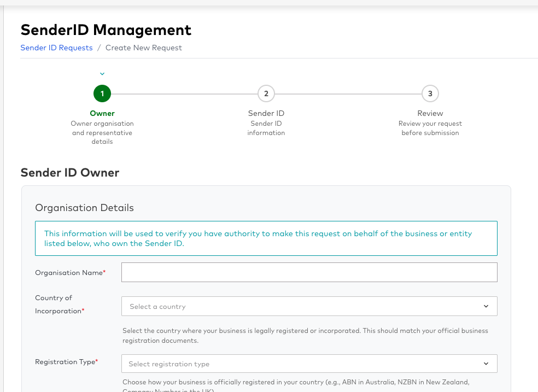Click inside the Organisation Name input field
This screenshot has width=538, height=392.
(309, 272)
